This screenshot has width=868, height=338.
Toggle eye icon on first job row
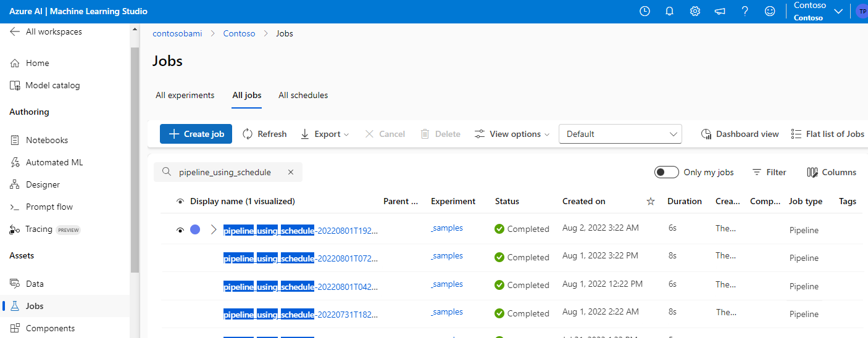pyautogui.click(x=180, y=229)
